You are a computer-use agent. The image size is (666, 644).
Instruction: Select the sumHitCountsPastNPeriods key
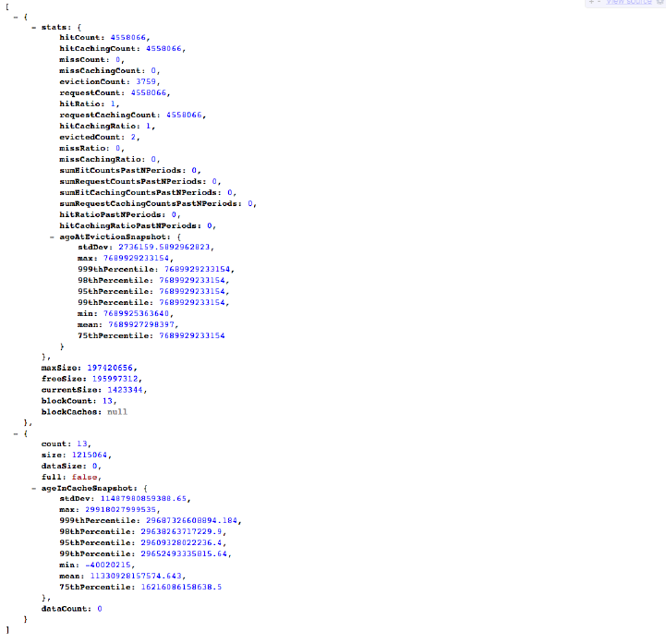point(121,170)
